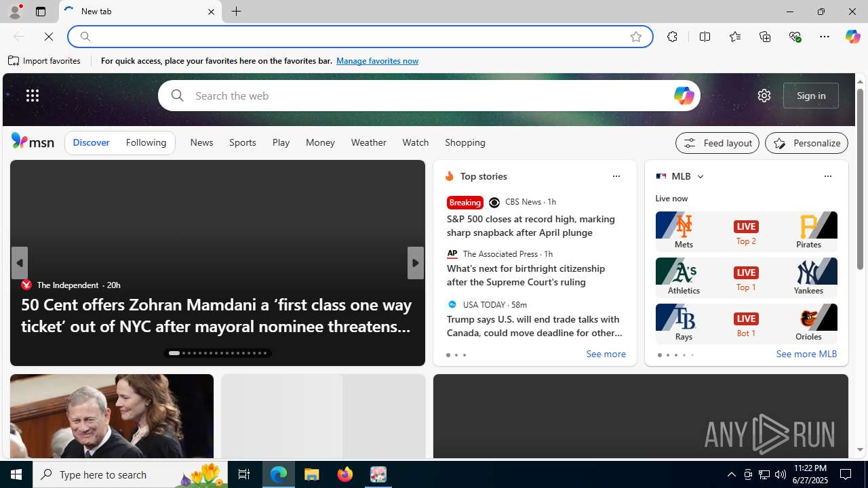Open the volume control in tray

[781, 474]
